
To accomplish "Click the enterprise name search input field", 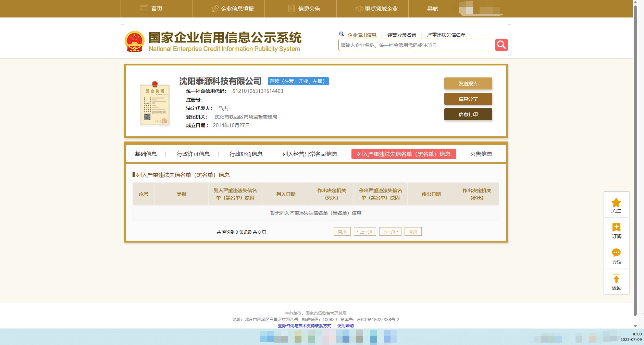I will coord(417,45).
